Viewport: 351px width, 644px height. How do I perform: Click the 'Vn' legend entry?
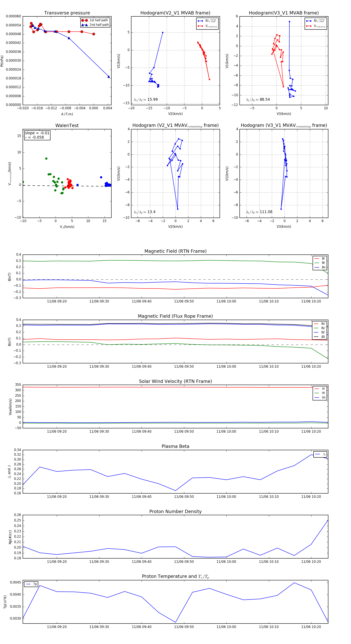click(x=320, y=398)
